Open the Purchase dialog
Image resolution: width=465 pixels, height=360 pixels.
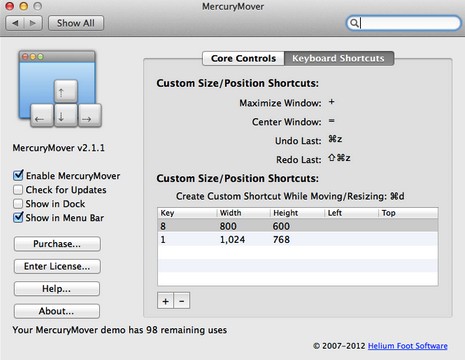57,244
